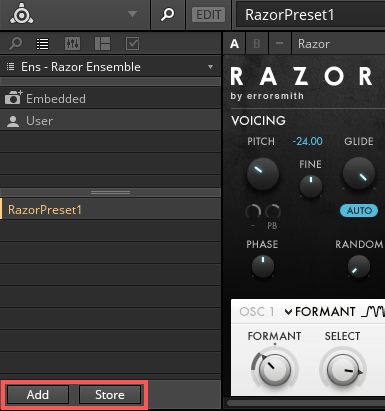
Task: Expand the Ens - Razor Ensemble dropdown
Action: click(x=210, y=67)
